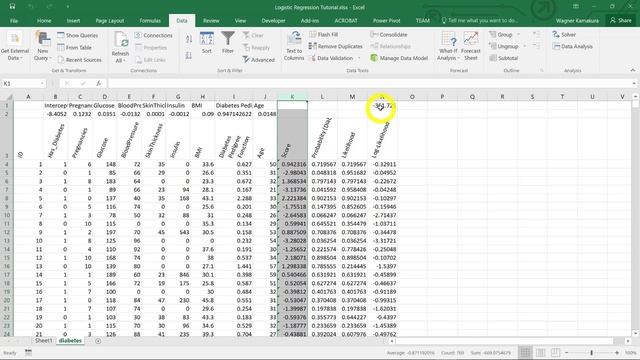The height and width of the screenshot is (360, 640).
Task: Select row 10 header
Action: tap(7, 215)
